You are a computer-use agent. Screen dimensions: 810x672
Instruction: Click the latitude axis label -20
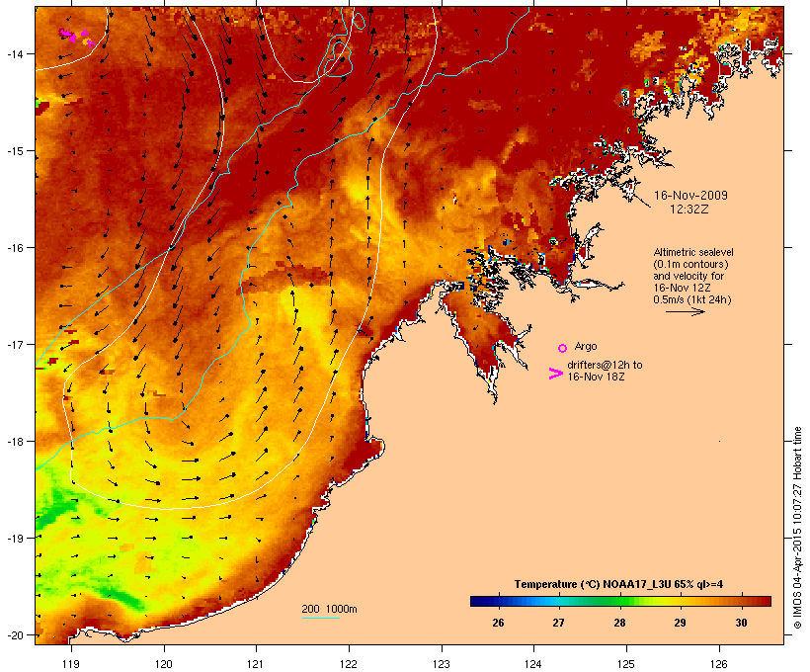[14, 634]
